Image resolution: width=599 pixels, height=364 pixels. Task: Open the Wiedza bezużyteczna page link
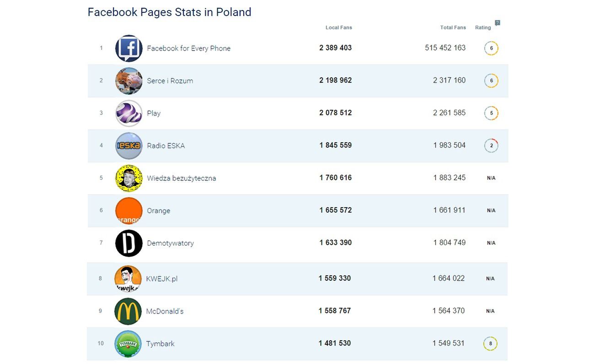pos(181,178)
